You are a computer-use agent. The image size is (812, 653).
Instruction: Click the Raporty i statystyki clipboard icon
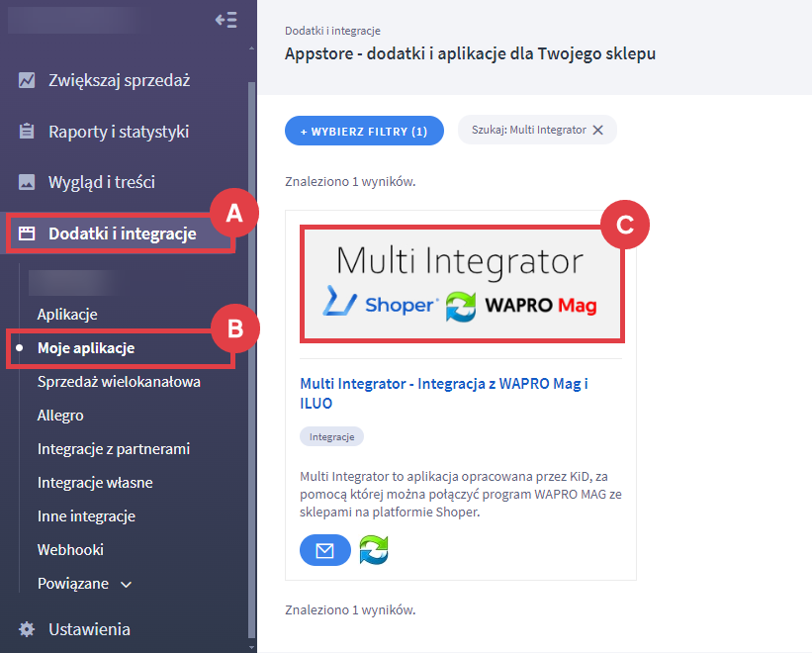pyautogui.click(x=27, y=132)
